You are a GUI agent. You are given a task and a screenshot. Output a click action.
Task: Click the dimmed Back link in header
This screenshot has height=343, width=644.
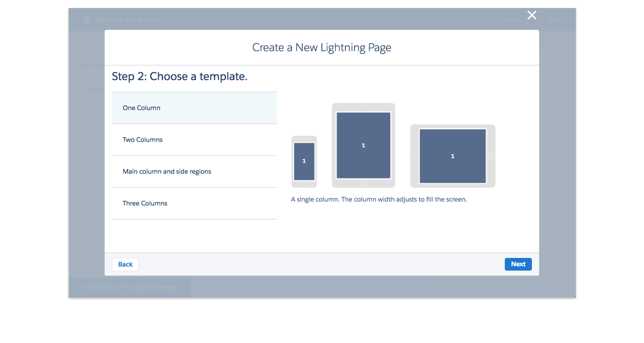(x=508, y=19)
